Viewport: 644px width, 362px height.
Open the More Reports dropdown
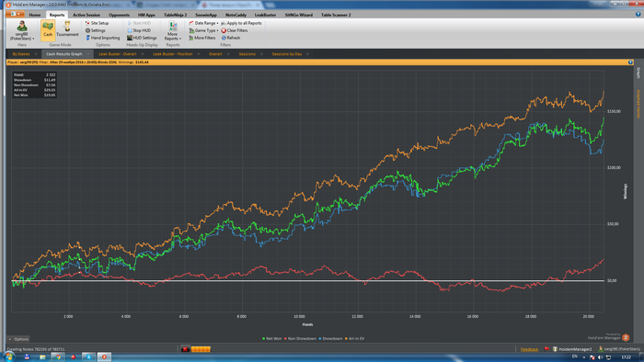(x=173, y=30)
